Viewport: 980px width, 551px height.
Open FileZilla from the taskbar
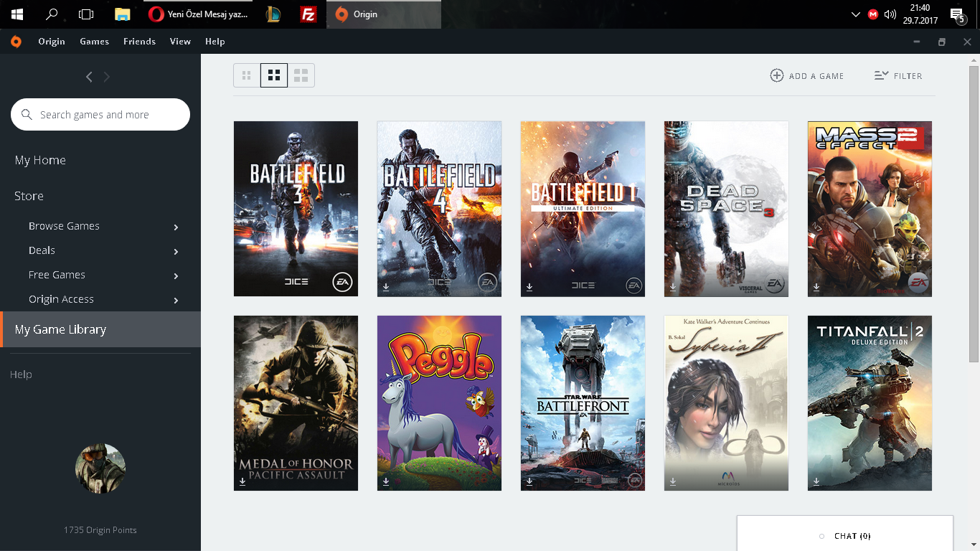click(308, 14)
